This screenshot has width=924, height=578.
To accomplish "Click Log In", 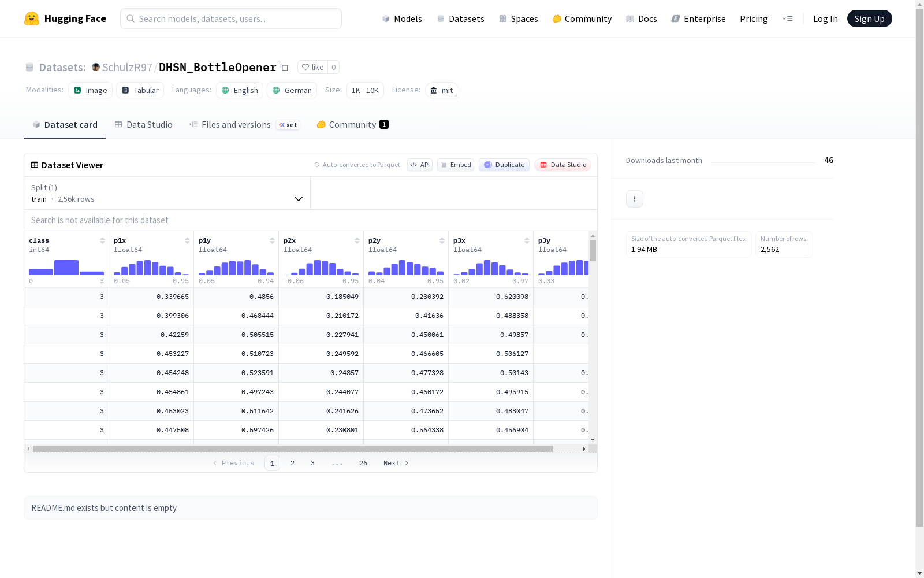I will [825, 18].
